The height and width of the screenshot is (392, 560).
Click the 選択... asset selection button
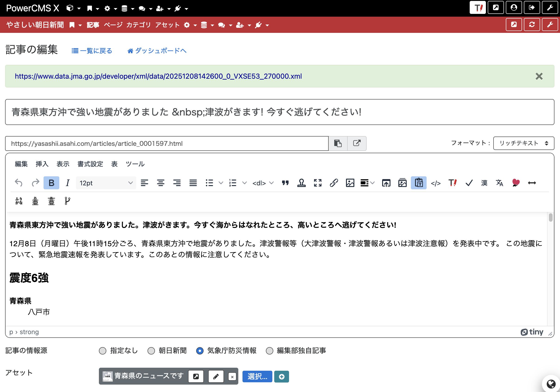(257, 376)
